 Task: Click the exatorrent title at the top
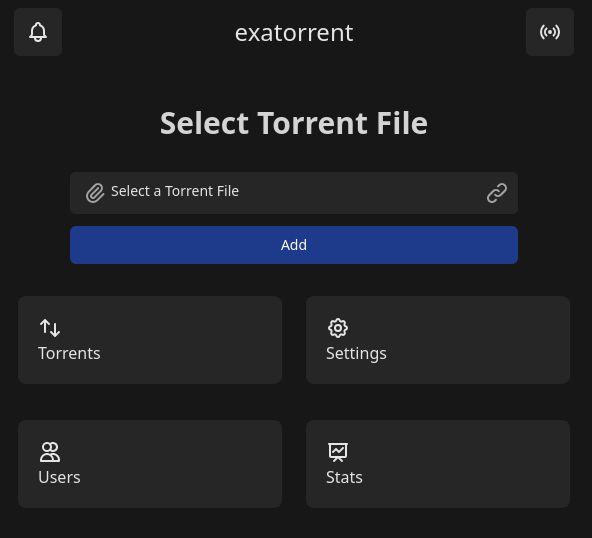point(294,33)
